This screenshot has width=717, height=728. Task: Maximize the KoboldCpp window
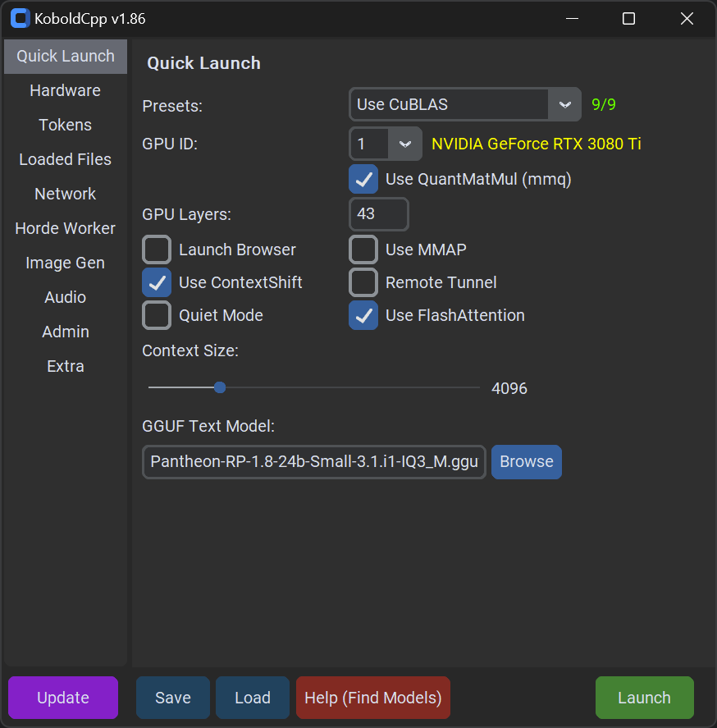click(629, 19)
